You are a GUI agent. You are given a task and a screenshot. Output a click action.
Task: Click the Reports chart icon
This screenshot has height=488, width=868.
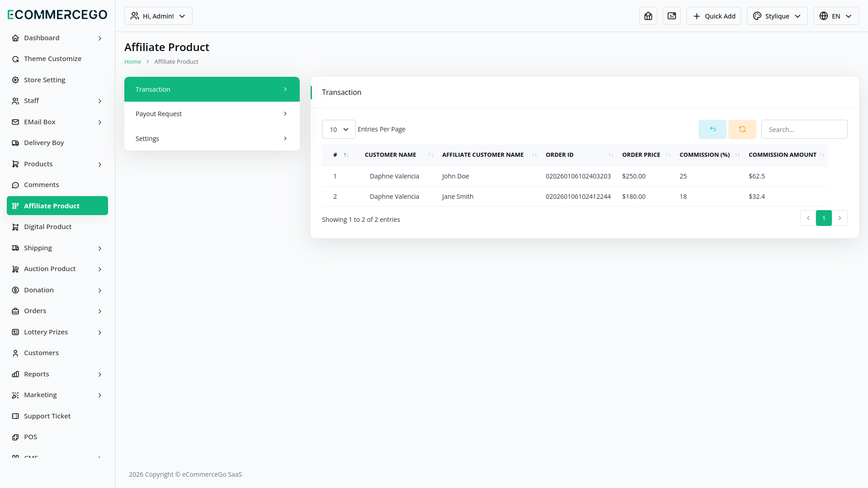point(15,374)
